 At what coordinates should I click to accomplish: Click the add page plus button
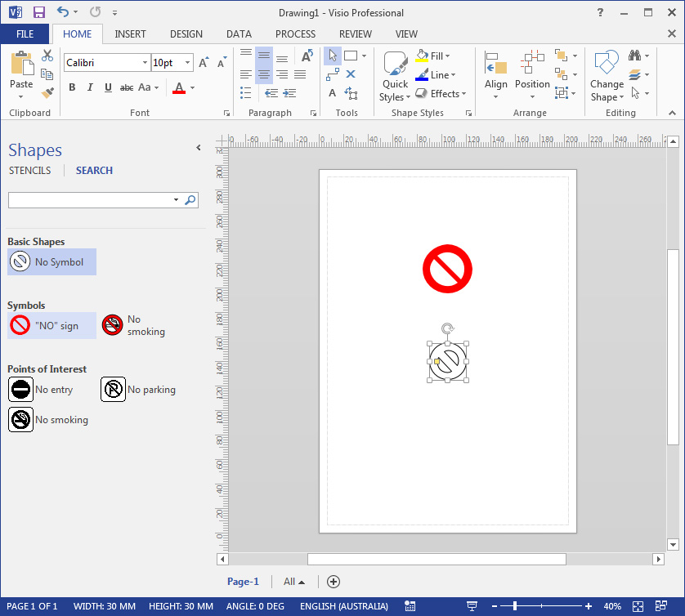(x=334, y=582)
